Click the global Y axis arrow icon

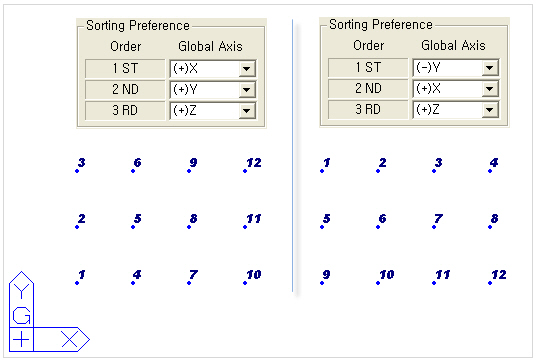point(22,289)
